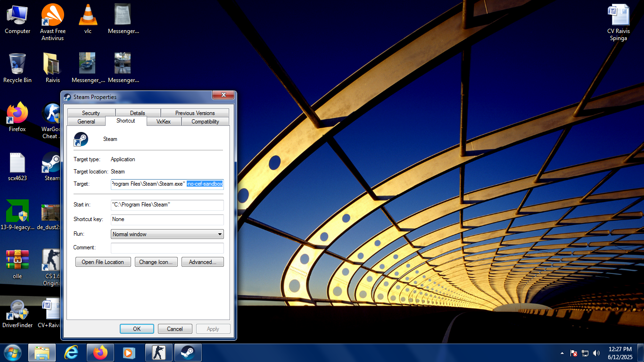Select the Shortcut tab

(x=126, y=121)
